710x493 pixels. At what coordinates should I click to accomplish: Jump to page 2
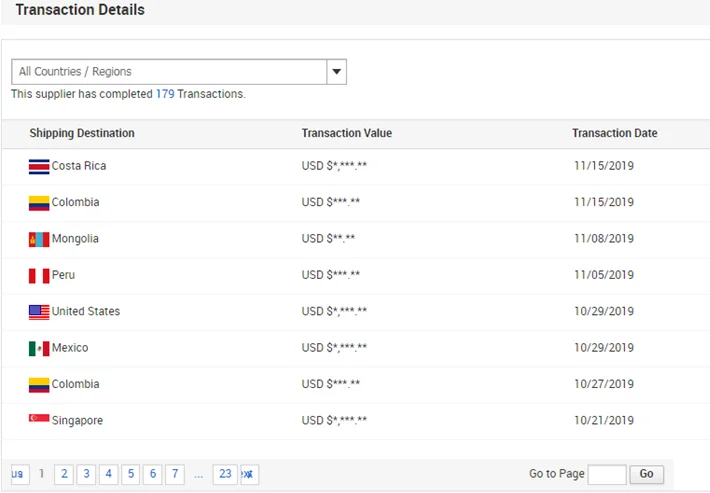click(64, 474)
